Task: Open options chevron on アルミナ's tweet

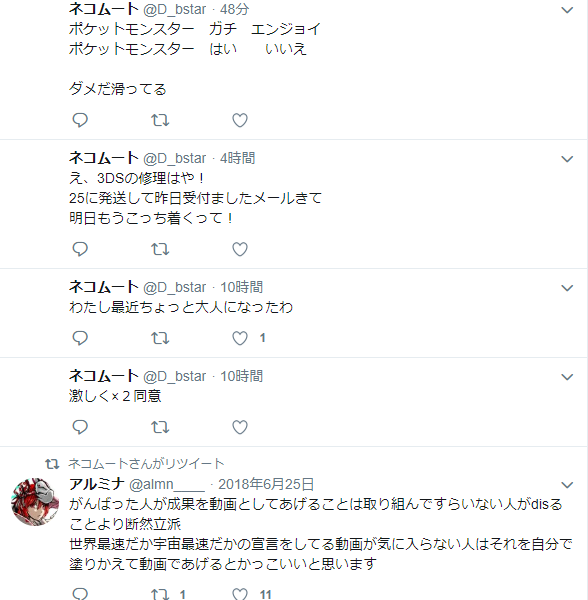Action: pyautogui.click(x=567, y=485)
